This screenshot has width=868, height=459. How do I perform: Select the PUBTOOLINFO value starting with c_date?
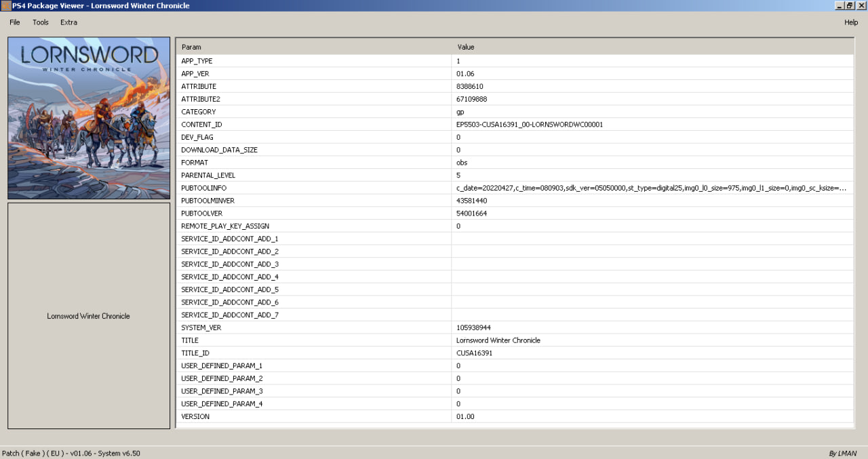(x=652, y=188)
